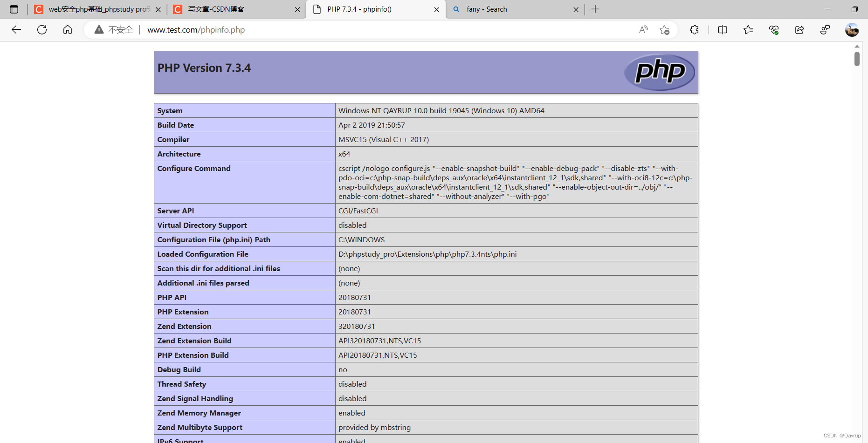View the not-secure site warning icon
Screen dimensions: 868x443
99,30
